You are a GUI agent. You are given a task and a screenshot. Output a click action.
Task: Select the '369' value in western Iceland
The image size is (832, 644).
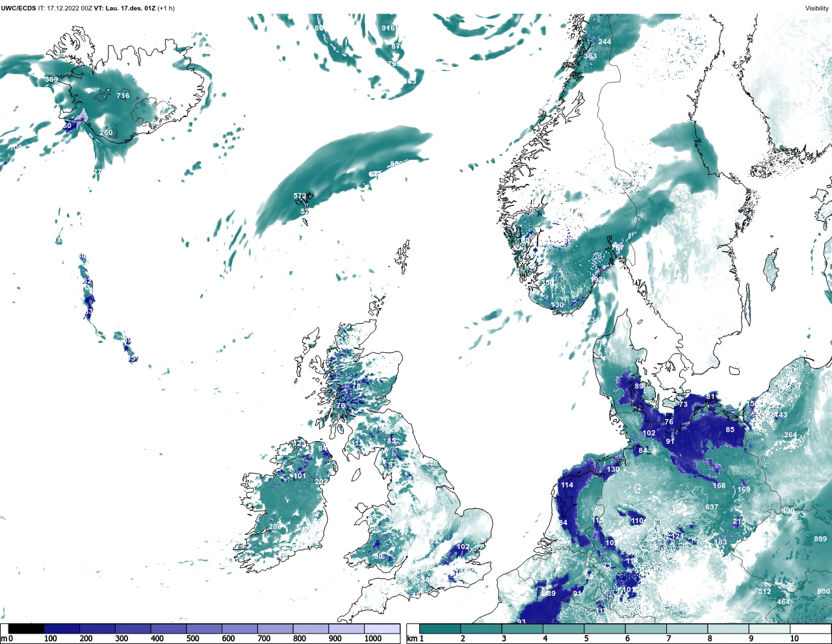coord(51,80)
